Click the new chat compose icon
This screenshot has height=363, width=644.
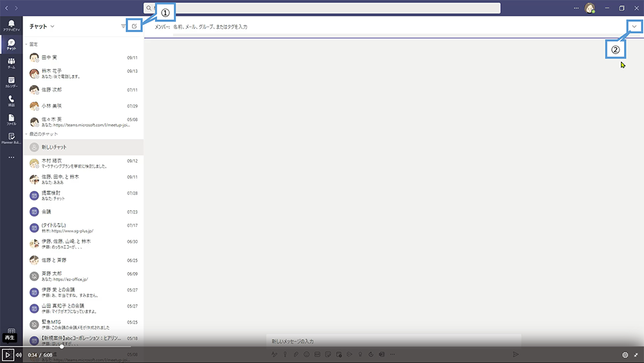135,26
